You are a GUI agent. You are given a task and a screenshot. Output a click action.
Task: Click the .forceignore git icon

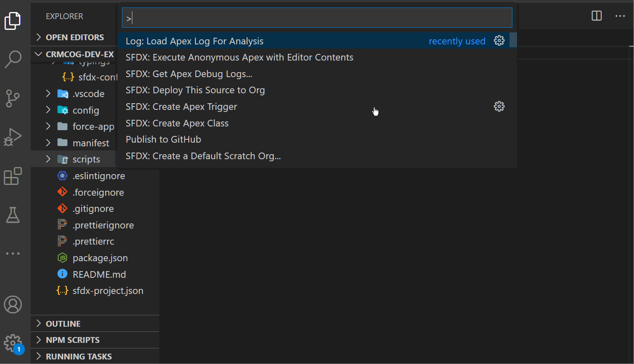[63, 192]
